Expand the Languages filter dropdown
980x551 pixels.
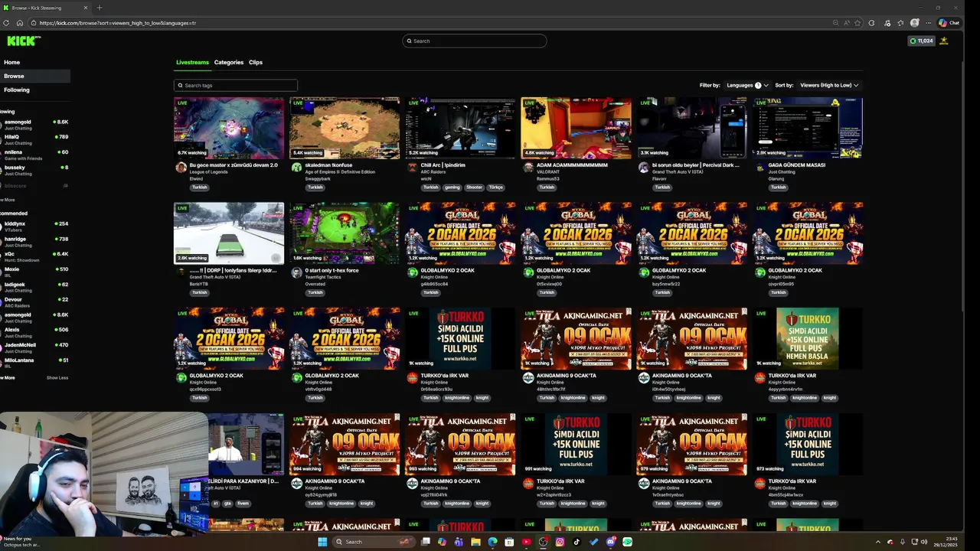point(747,85)
